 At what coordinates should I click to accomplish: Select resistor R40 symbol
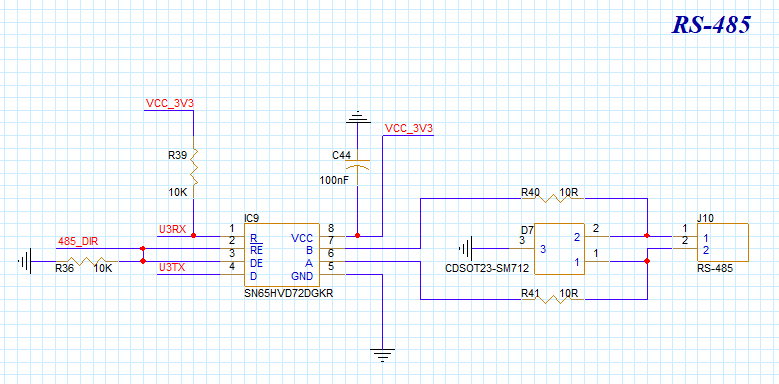pyautogui.click(x=552, y=199)
